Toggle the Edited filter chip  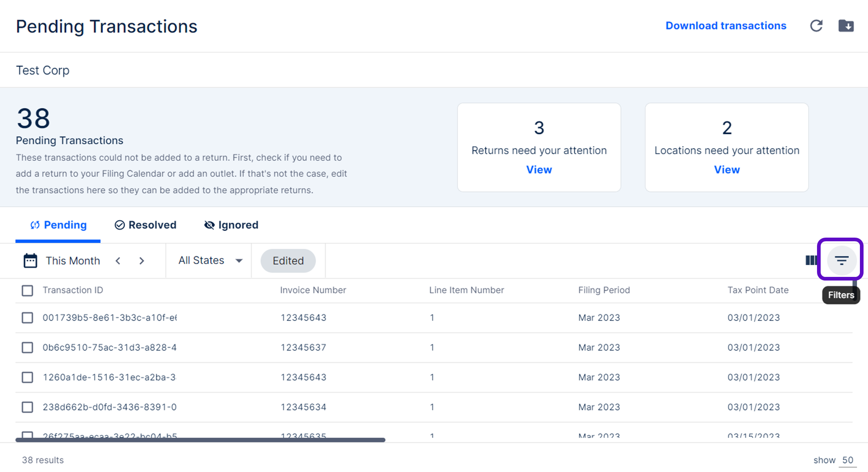click(x=288, y=261)
